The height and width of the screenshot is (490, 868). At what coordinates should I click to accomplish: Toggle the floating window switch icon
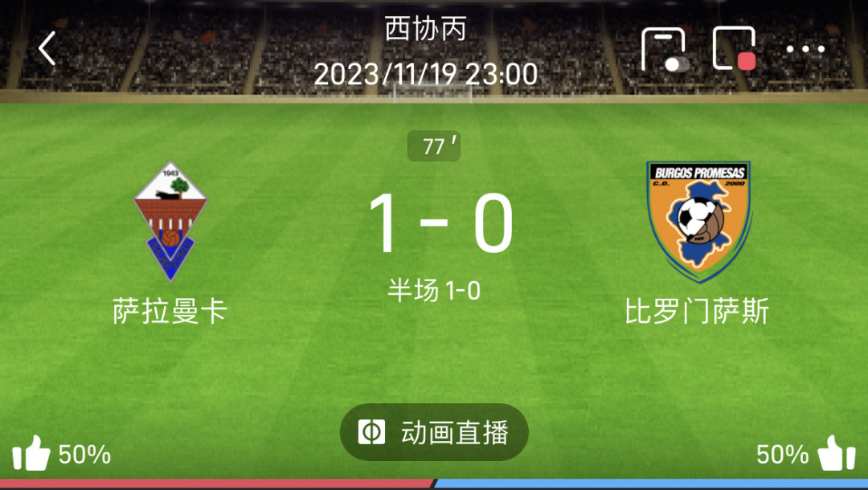665,50
